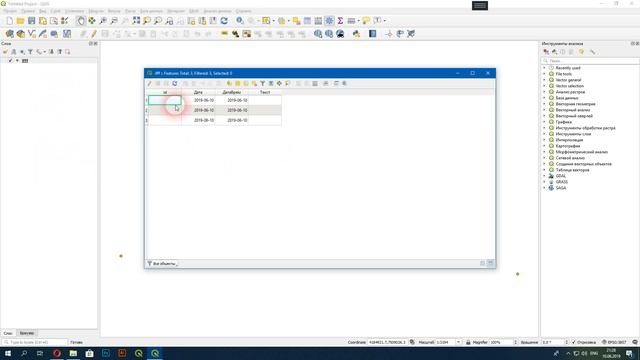Open Processing history clock icon
Screen dimensions: 640x360
[x=563, y=52]
